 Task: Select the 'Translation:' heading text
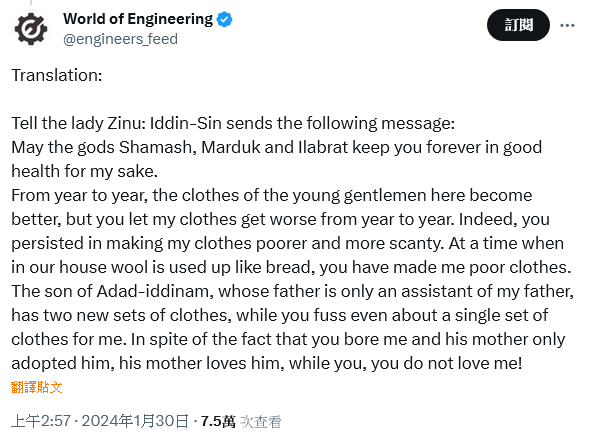(x=57, y=75)
